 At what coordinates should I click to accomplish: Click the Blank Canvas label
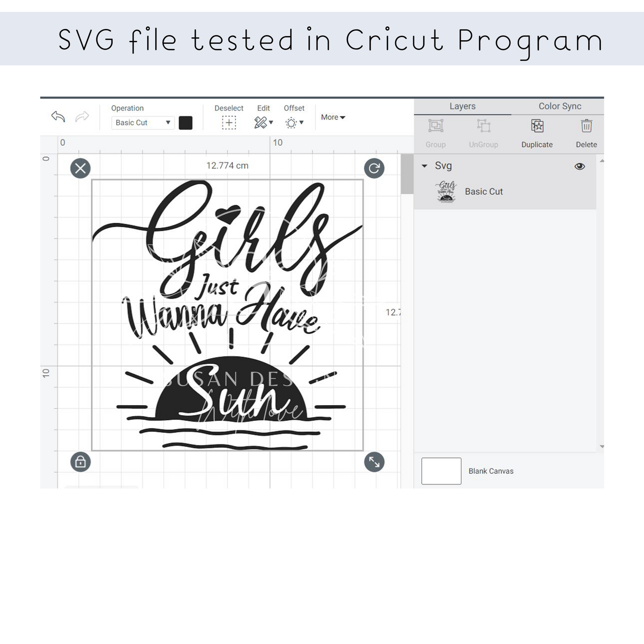coord(491,471)
